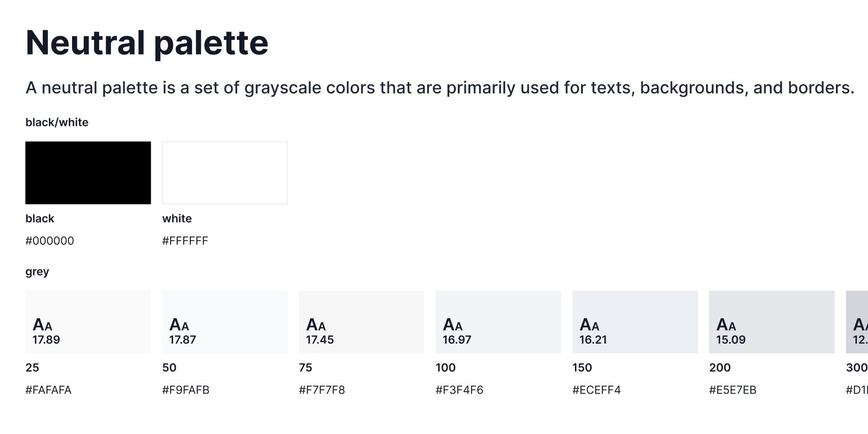Click the partially visible grey 300 swatch
The height and width of the screenshot is (434, 868).
[x=857, y=322]
